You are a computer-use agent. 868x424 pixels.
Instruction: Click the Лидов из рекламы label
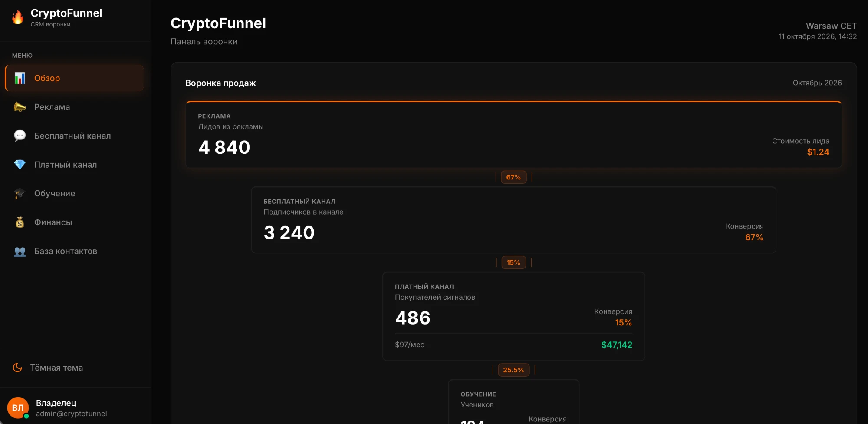pos(231,126)
